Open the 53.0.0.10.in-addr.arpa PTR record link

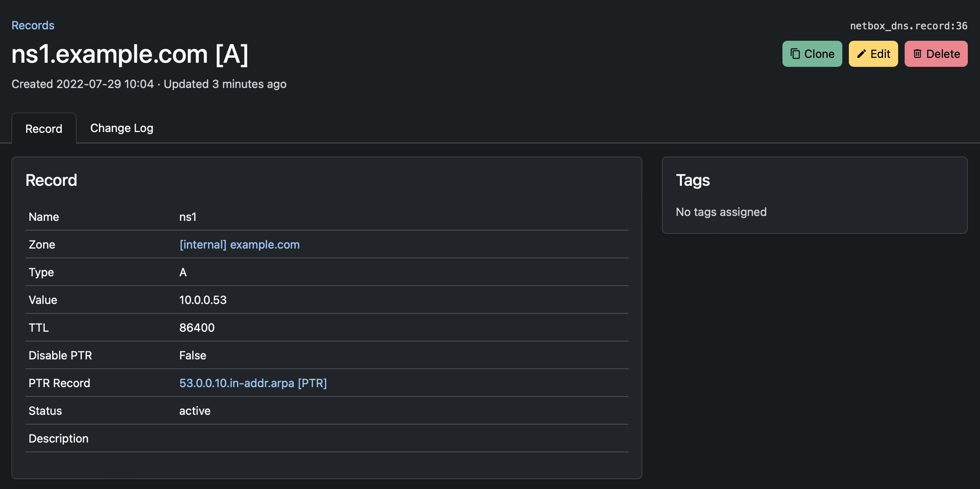253,383
